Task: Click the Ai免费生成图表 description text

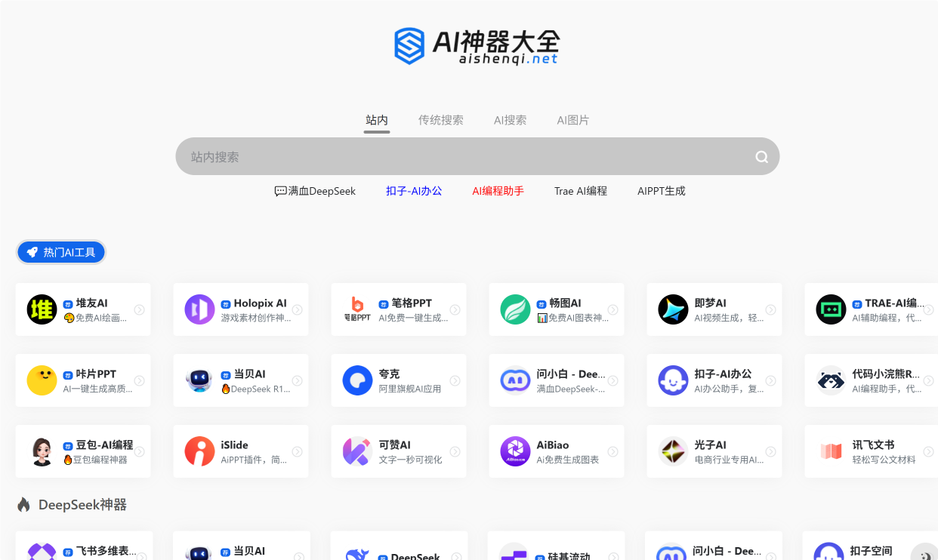Action: (568, 460)
